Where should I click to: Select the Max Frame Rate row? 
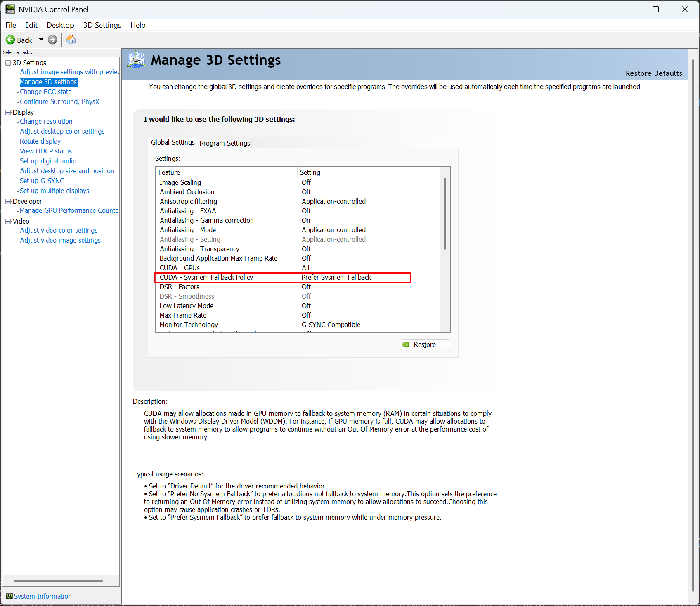pos(297,315)
